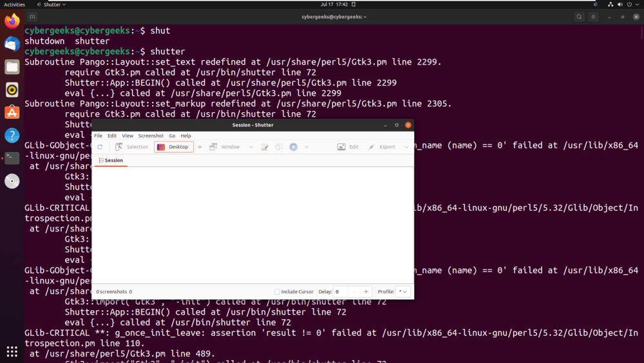Click the Delay value input field
Screen dimensions: 644x363
tap(341, 292)
